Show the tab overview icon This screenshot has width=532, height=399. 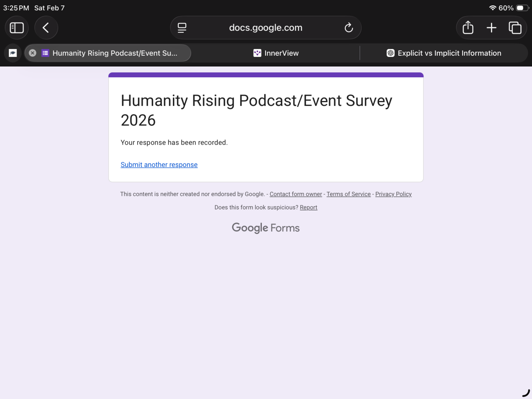click(x=515, y=28)
